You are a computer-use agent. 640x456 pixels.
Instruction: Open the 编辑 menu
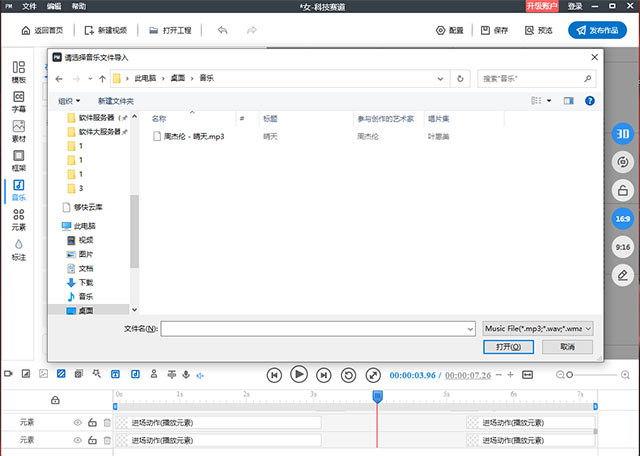tap(54, 6)
